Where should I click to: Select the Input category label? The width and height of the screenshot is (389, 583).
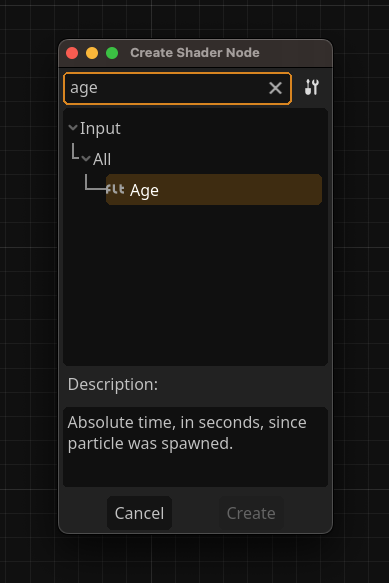click(x=100, y=129)
